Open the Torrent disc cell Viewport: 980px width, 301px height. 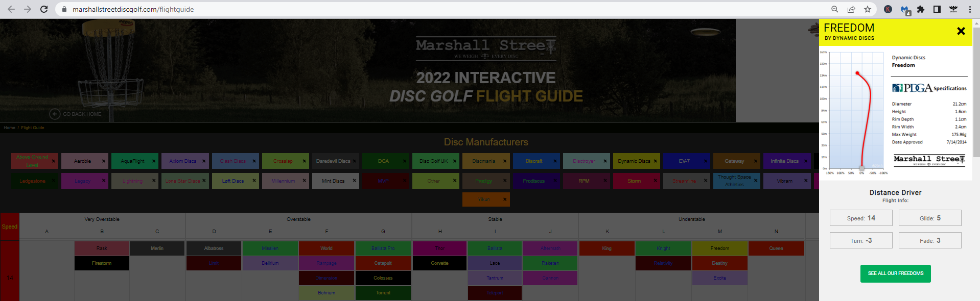[x=383, y=293]
